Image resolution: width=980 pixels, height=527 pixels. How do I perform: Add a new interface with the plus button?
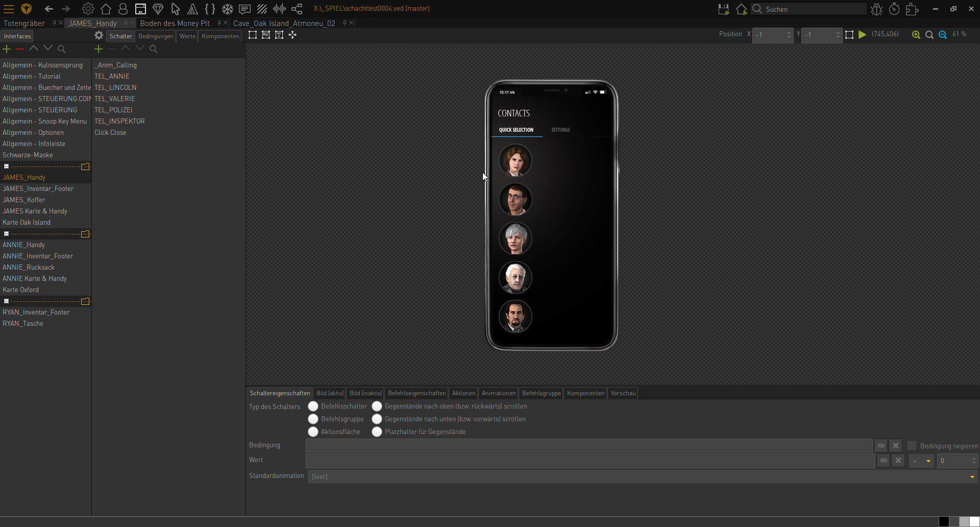pos(7,49)
